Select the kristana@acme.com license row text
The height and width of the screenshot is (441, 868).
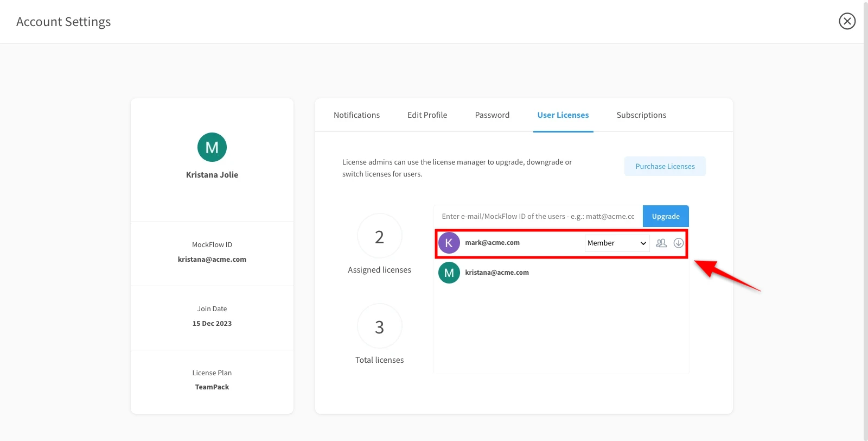[497, 273]
